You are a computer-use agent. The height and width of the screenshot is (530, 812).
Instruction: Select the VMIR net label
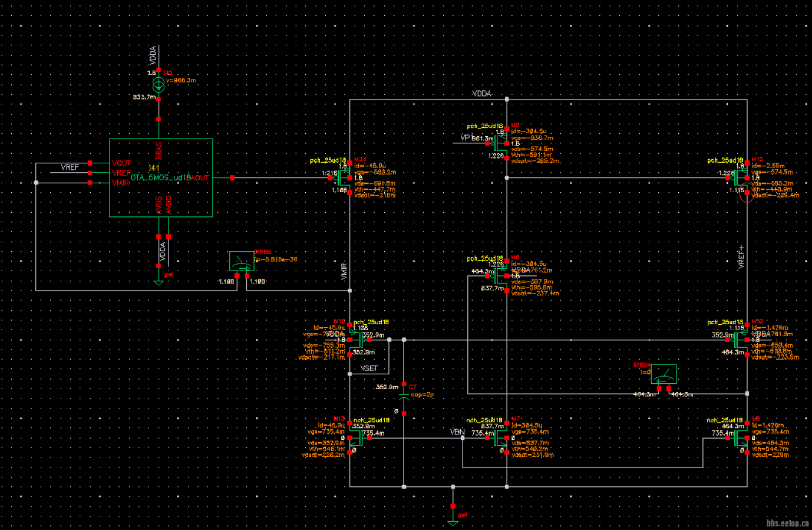[x=344, y=272]
